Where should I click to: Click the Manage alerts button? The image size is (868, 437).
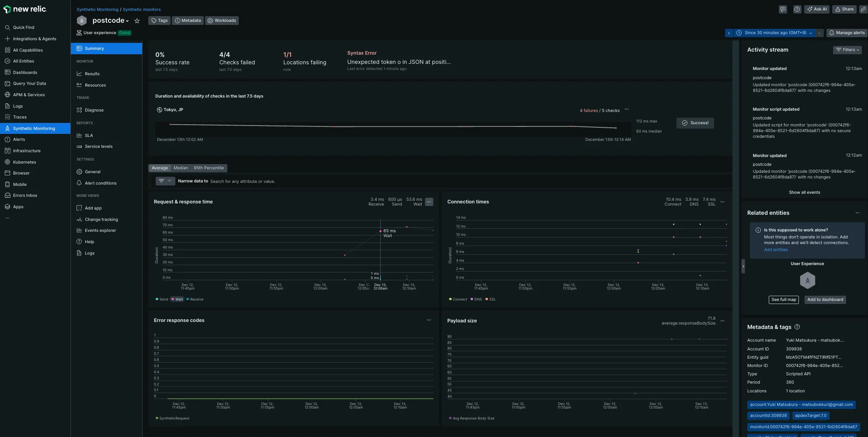(847, 33)
